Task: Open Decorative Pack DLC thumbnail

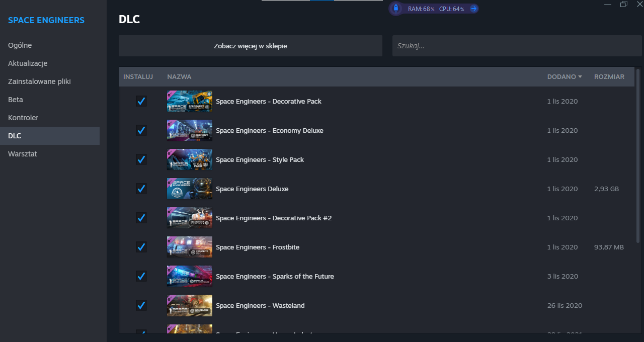Action: (x=189, y=101)
